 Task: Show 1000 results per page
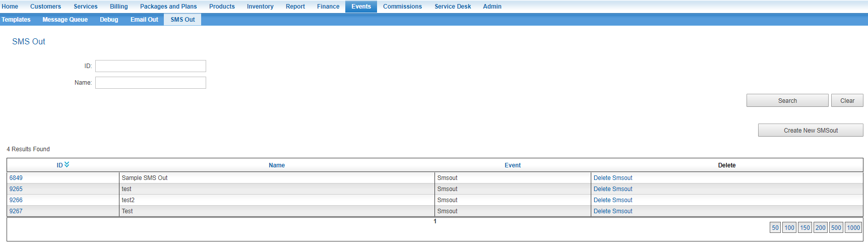[853, 228]
